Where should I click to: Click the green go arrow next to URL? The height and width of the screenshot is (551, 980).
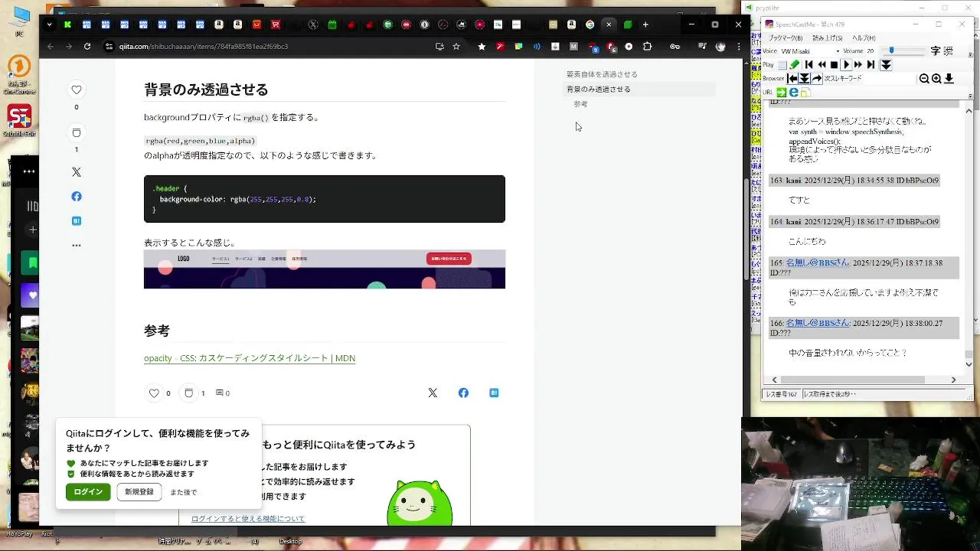(782, 93)
